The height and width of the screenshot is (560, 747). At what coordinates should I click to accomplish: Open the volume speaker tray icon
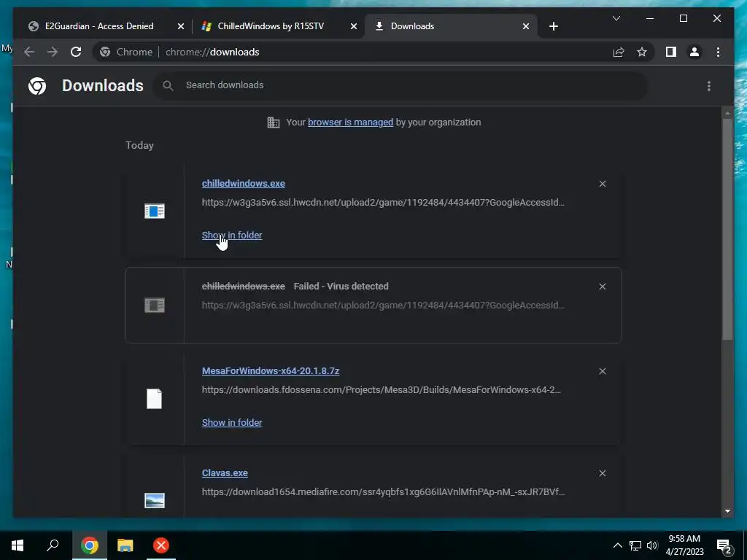coord(652,545)
